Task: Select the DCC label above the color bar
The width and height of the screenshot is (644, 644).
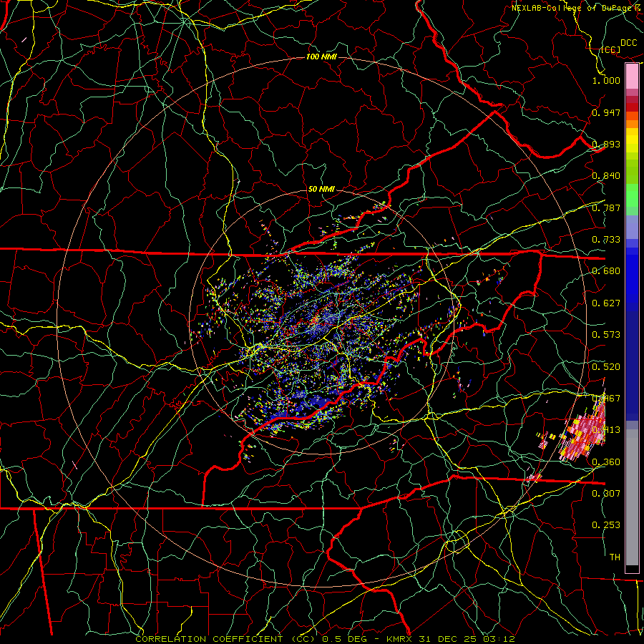Action: click(628, 43)
